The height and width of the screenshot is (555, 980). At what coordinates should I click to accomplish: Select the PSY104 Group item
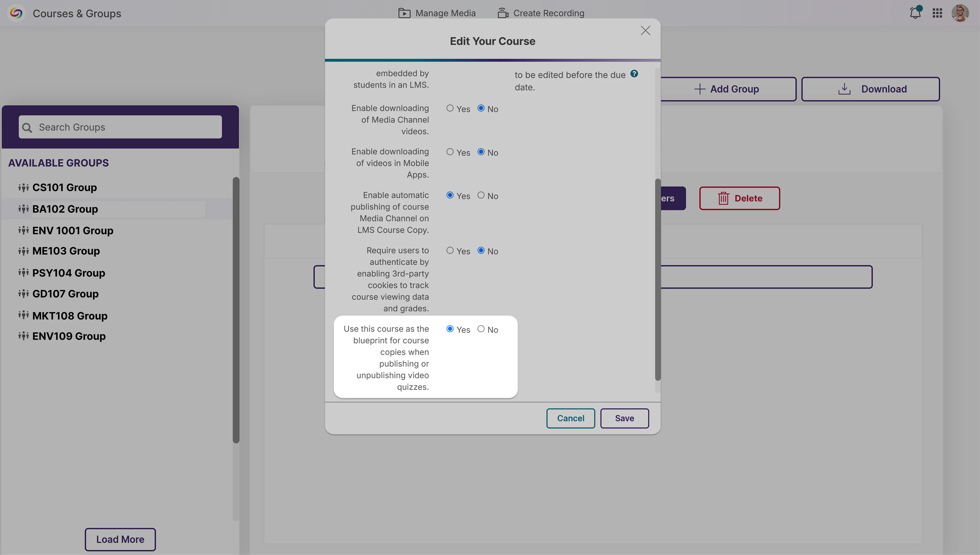(69, 273)
